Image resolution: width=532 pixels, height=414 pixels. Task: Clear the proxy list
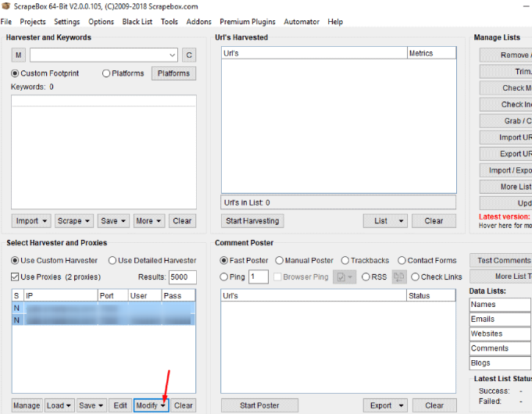(184, 405)
